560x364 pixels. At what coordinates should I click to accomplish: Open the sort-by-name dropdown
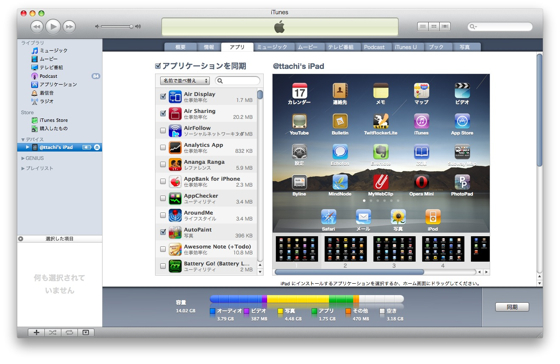coord(185,81)
